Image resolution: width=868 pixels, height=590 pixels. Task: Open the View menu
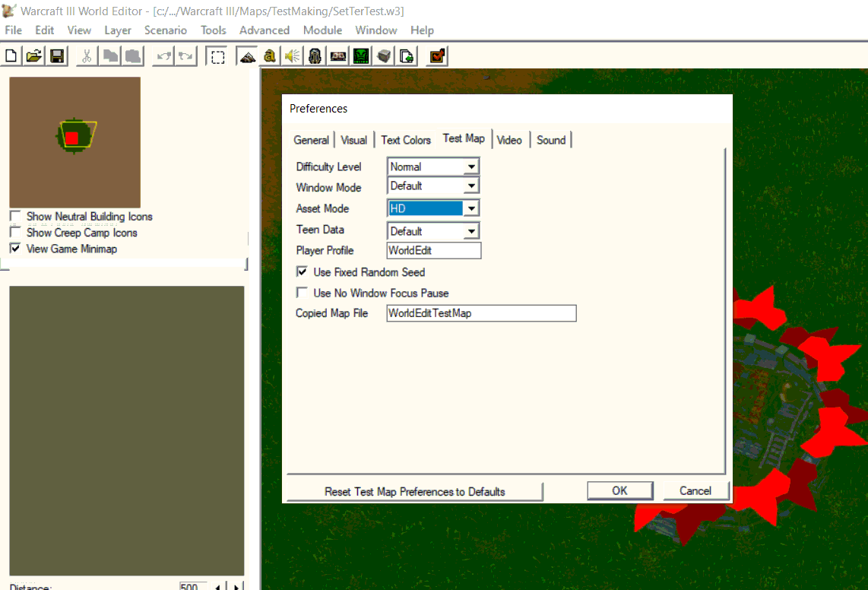[x=79, y=30]
